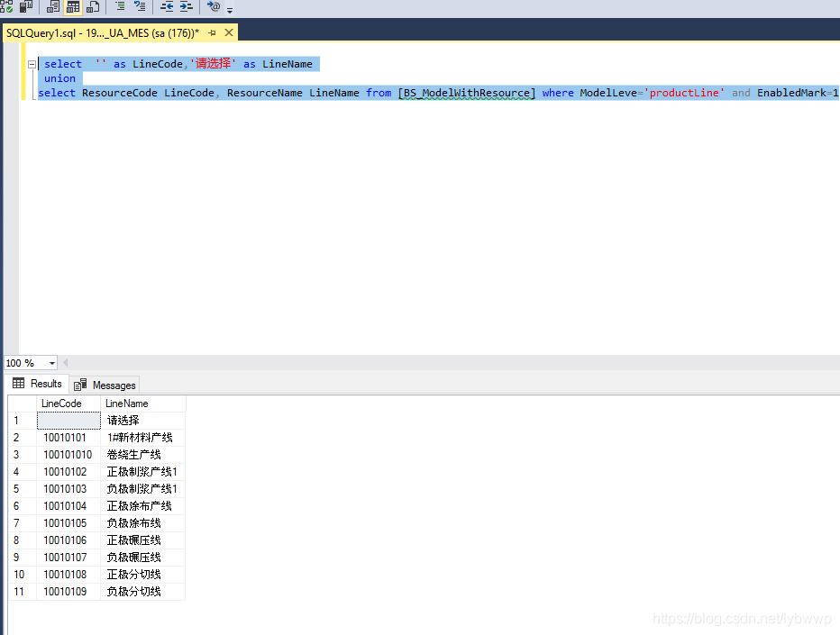
Task: Click the Display Estimated Execution Plan icon
Action: pyautogui.click(x=6, y=7)
